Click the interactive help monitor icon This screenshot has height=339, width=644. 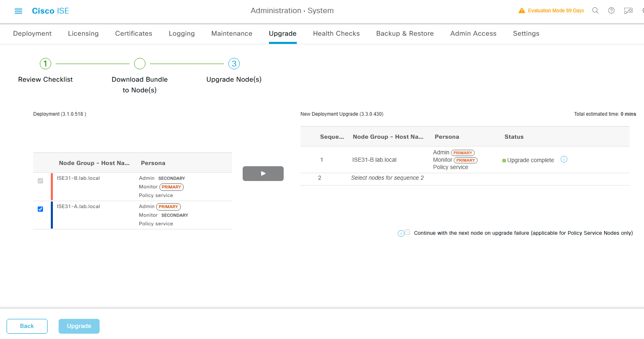628,11
